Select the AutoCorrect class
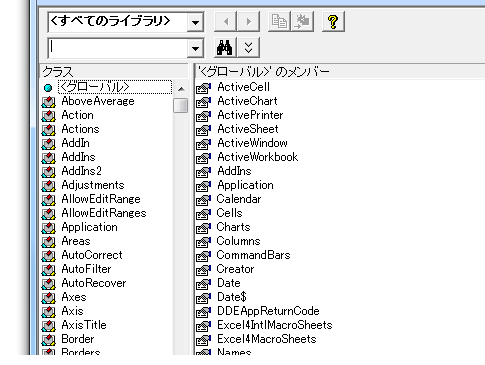485x365 pixels. tap(92, 255)
